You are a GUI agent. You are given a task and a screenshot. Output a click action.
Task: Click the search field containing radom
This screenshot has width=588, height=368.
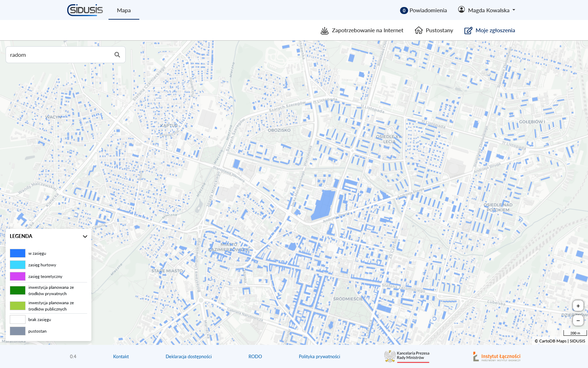[59, 55]
